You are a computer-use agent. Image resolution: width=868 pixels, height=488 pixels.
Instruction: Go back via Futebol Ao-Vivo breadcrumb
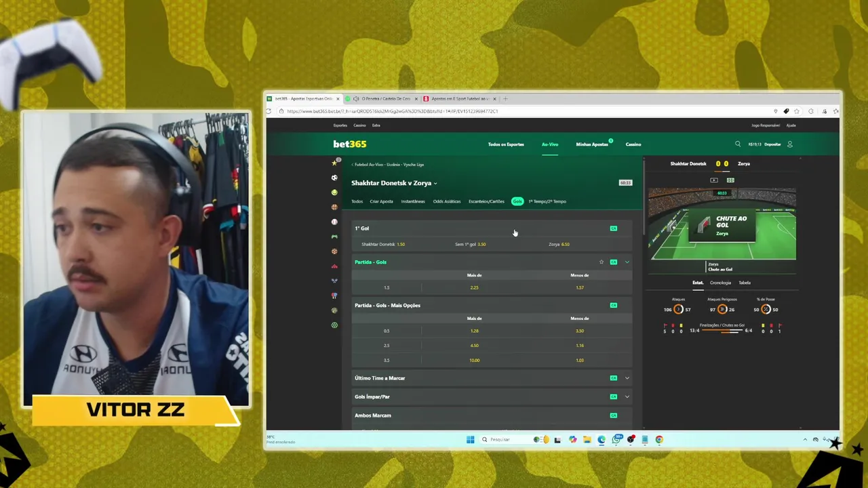pos(387,165)
